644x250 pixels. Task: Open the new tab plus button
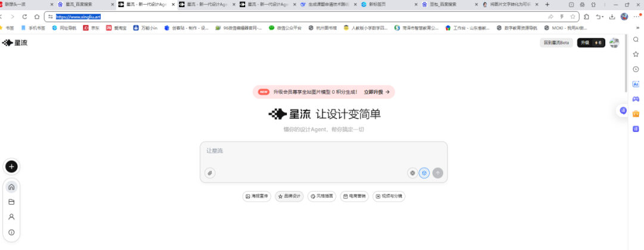(547, 5)
